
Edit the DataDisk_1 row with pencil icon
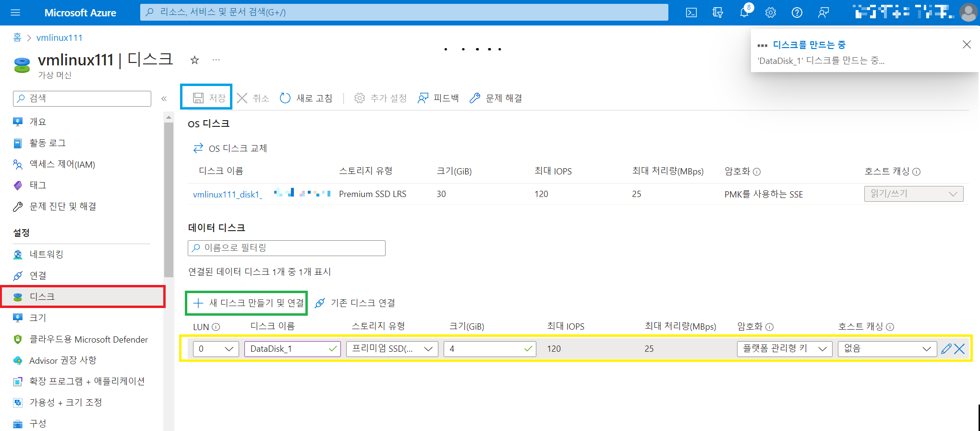click(946, 349)
